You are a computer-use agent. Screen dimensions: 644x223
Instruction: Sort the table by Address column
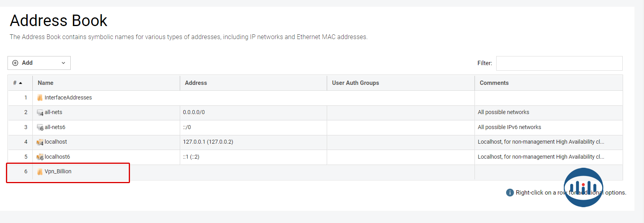pyautogui.click(x=196, y=83)
